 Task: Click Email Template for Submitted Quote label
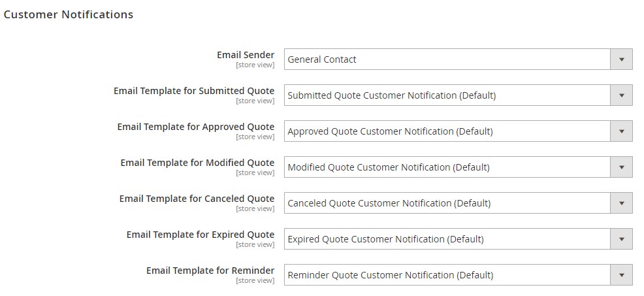(x=194, y=91)
